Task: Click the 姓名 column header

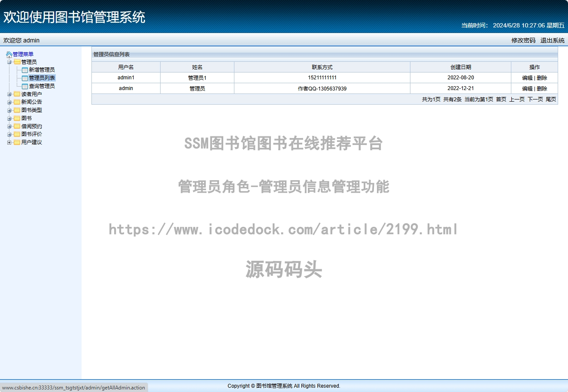Action: coord(197,67)
